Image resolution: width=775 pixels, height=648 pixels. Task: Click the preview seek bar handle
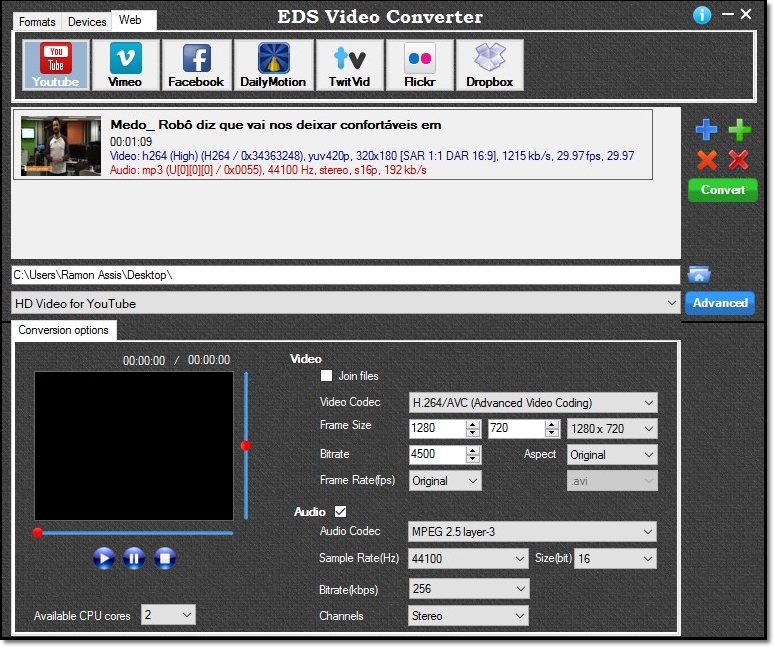(38, 533)
